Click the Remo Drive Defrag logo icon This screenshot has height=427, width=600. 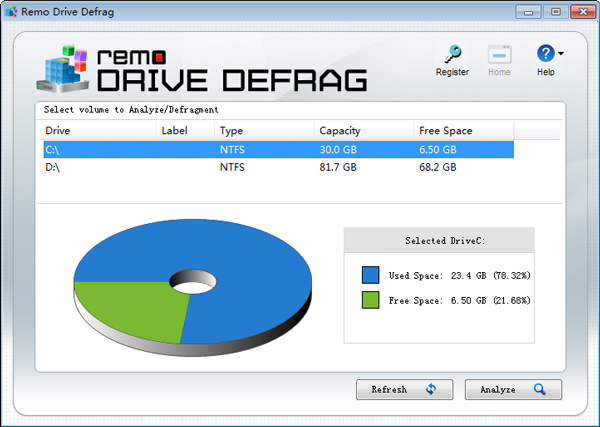[x=63, y=69]
